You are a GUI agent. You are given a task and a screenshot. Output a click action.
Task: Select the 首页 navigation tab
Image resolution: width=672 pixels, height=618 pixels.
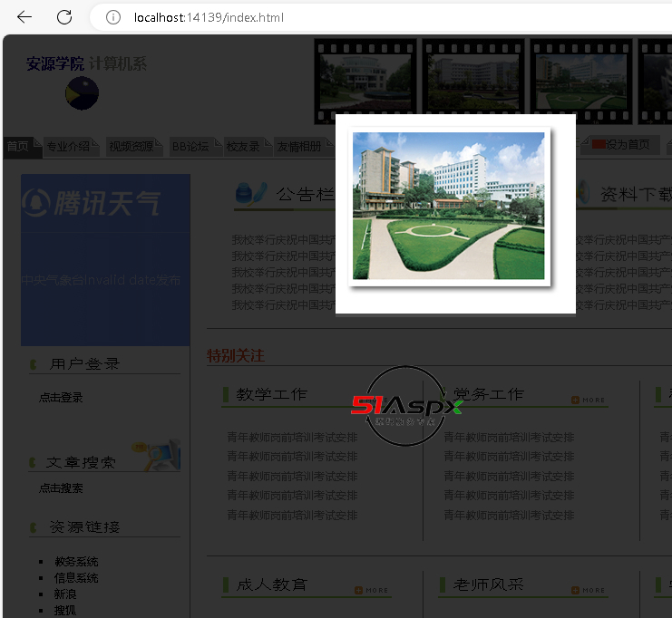(18, 147)
